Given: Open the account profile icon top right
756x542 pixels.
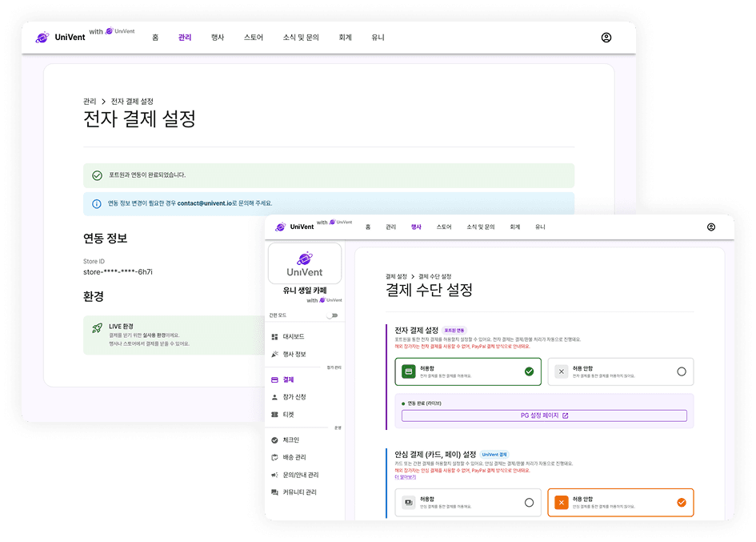Looking at the screenshot, I should coord(711,227).
